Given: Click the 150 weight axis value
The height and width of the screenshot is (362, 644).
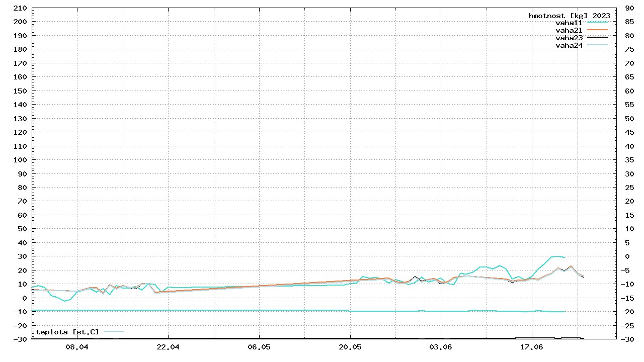Looking at the screenshot, I should click(21, 91).
